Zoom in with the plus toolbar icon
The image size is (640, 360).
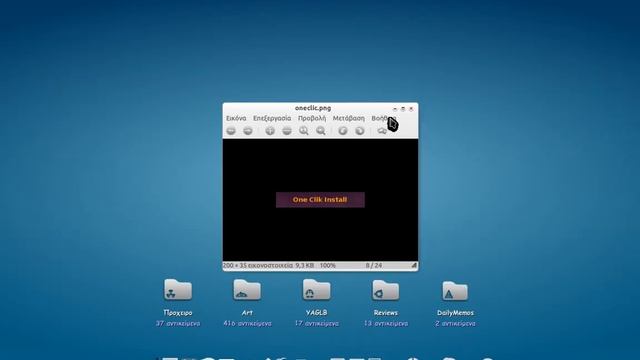(270, 131)
